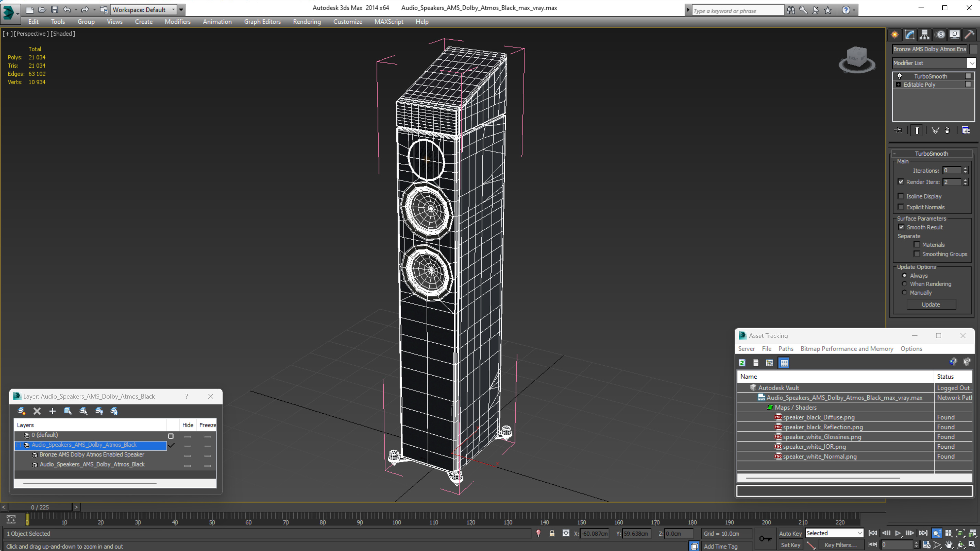Enable Separate by Materials checkbox
This screenshot has width=980, height=551.
(x=917, y=244)
